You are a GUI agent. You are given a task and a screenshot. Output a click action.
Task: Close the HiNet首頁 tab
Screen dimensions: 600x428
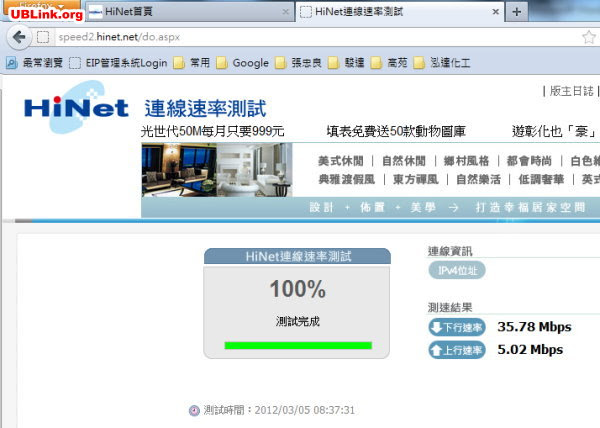coord(285,12)
